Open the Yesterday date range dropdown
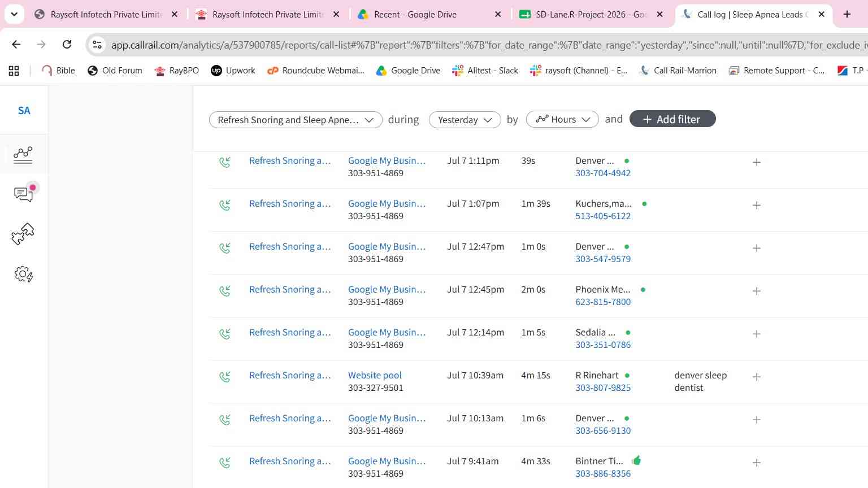 [x=465, y=120]
